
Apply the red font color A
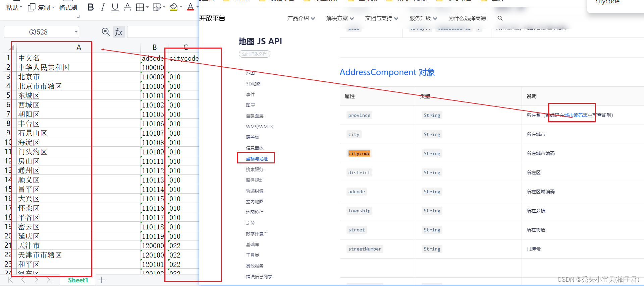(191, 7)
